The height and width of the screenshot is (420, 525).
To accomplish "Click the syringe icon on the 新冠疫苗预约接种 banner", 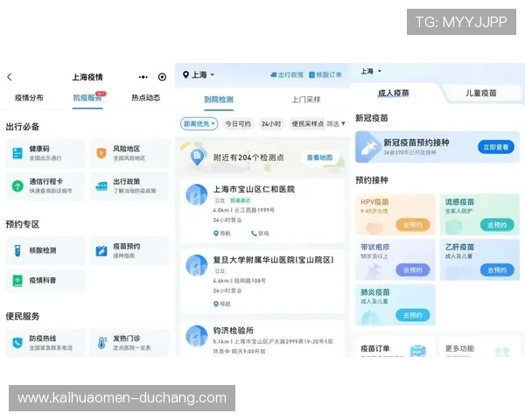I will (367, 149).
